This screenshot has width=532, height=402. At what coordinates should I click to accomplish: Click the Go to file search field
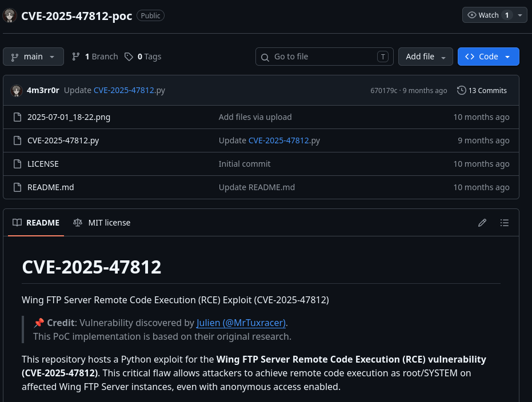323,57
